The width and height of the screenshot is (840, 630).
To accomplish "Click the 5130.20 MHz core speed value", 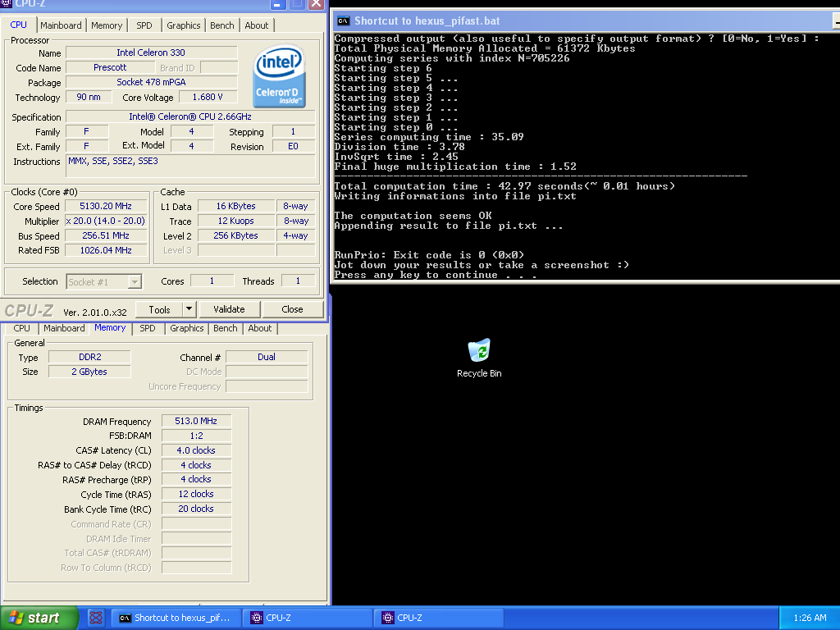I will 106,206.
